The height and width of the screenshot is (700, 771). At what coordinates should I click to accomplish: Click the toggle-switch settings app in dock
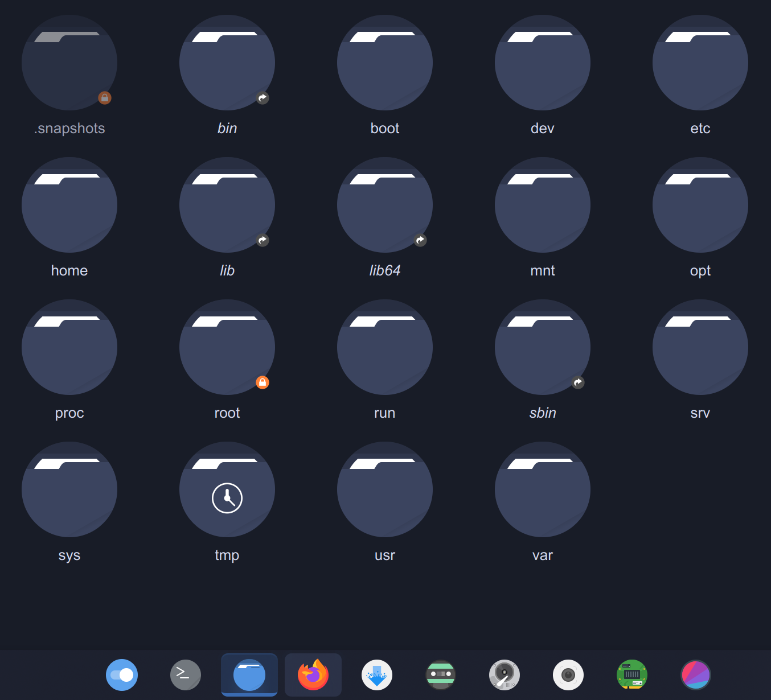pyautogui.click(x=122, y=675)
